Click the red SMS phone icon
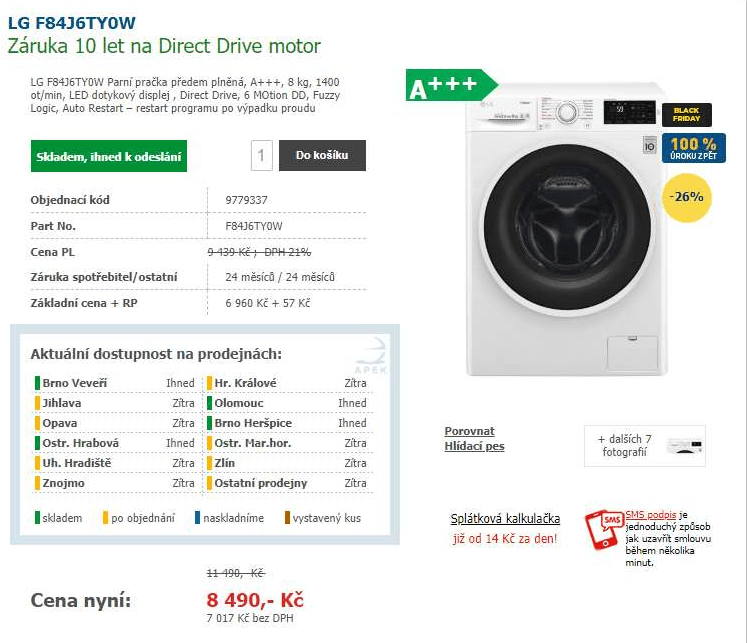Image resolution: width=747 pixels, height=643 pixels. coord(604,529)
